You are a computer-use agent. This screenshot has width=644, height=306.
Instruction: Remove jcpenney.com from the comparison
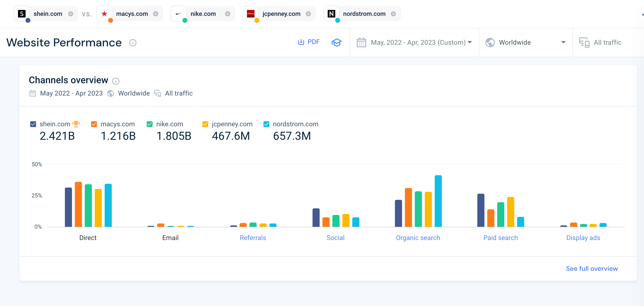(x=308, y=14)
